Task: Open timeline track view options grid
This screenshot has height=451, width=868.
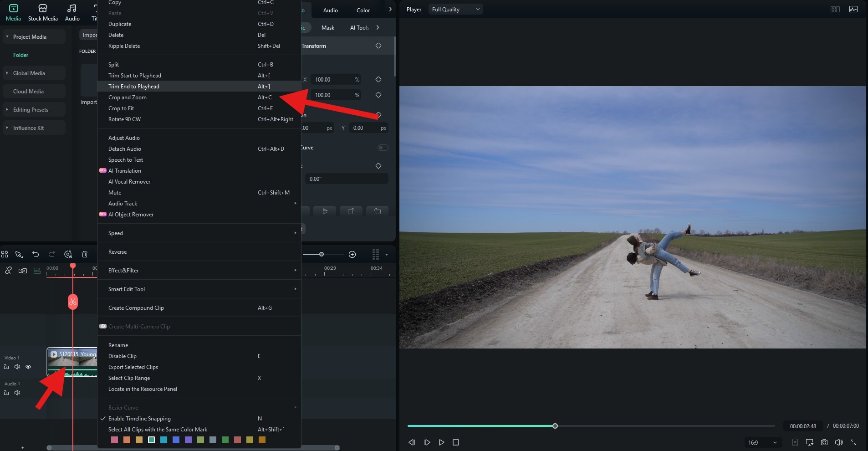Action: point(376,254)
